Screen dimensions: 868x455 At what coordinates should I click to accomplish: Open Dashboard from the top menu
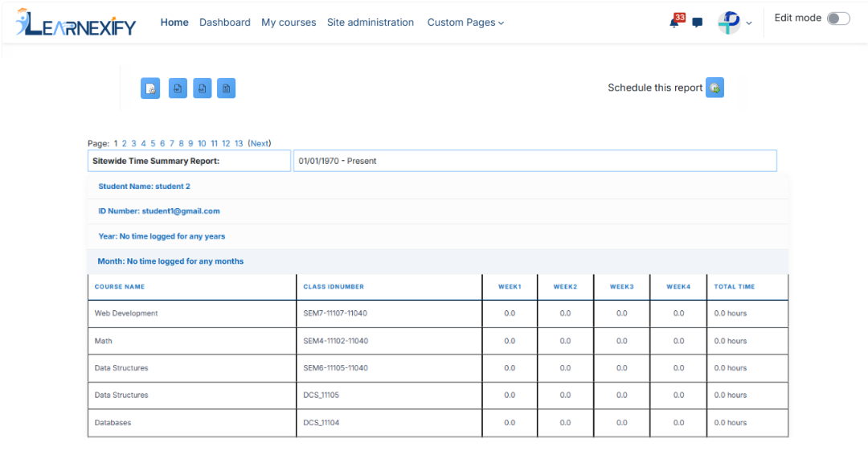225,23
